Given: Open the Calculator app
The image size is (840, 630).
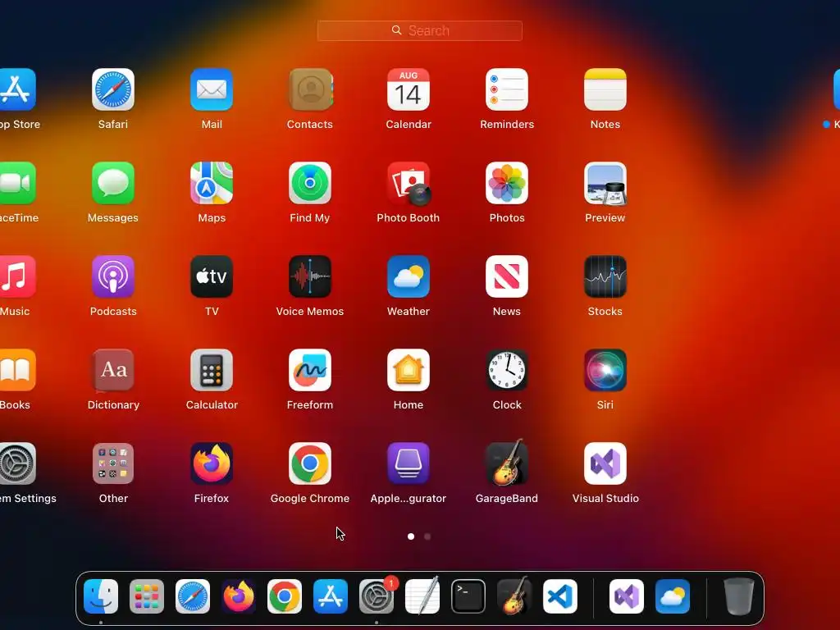Looking at the screenshot, I should [212, 370].
